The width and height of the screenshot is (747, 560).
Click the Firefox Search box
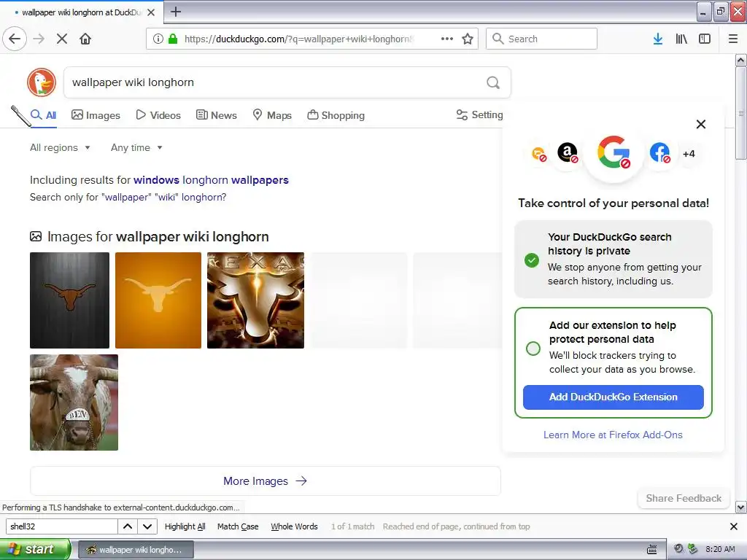click(x=542, y=39)
